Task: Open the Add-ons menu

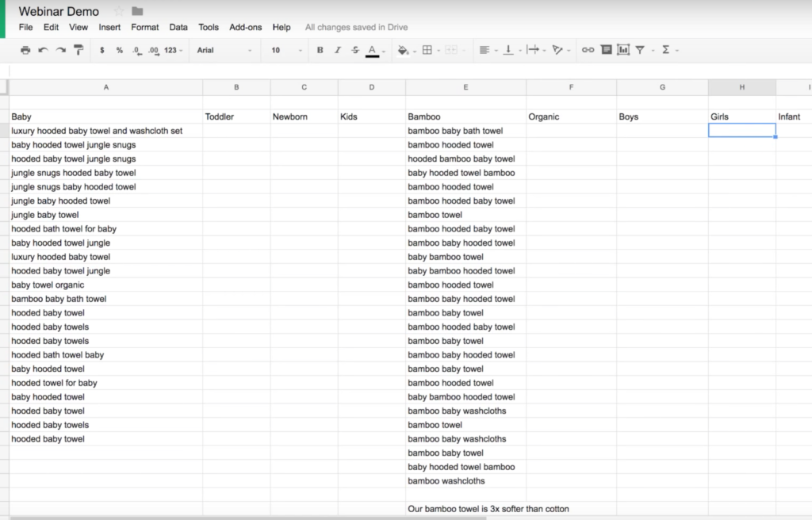Action: click(245, 27)
